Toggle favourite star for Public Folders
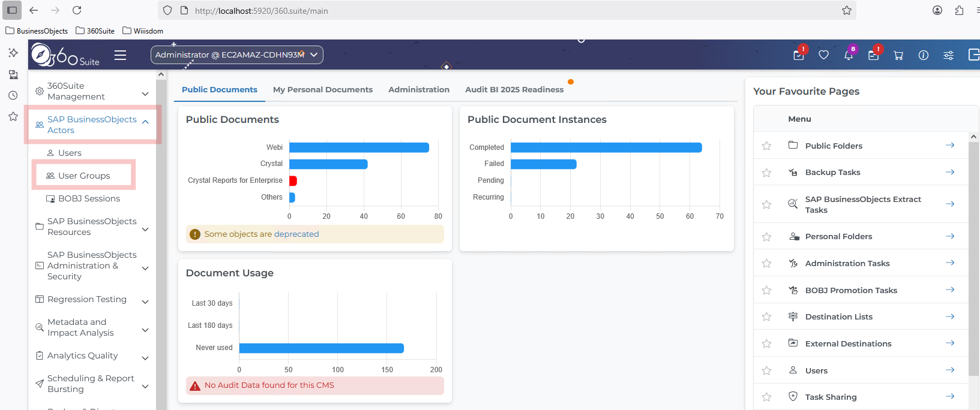980x410 pixels. [766, 146]
